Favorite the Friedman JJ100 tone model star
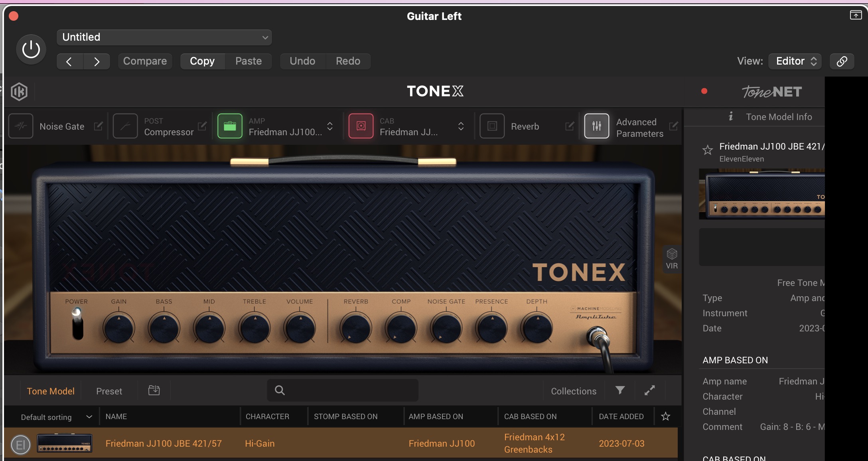This screenshot has width=868, height=461. coord(708,150)
